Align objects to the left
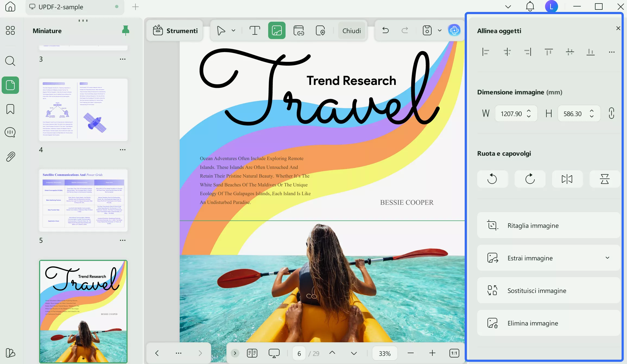 click(x=486, y=52)
